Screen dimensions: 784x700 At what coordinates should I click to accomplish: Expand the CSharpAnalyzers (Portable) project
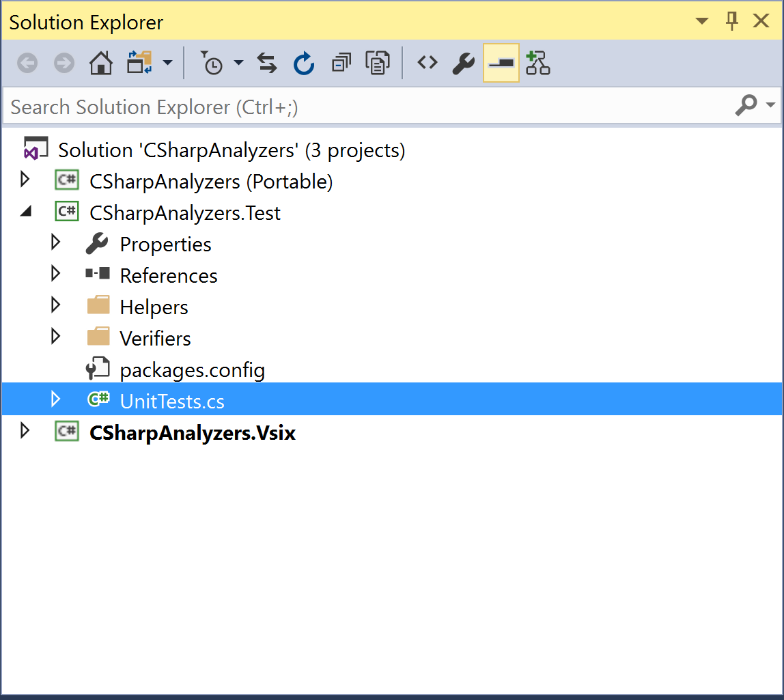(x=25, y=180)
